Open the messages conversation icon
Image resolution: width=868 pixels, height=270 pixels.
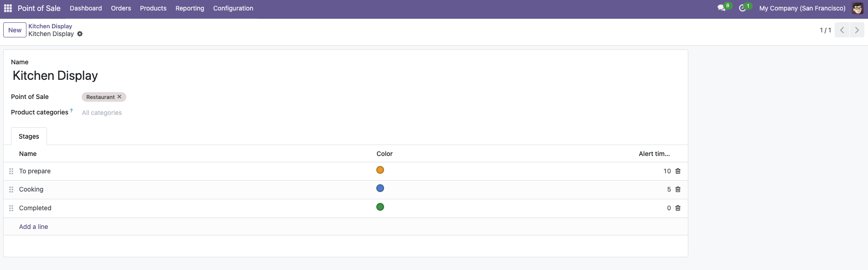722,8
